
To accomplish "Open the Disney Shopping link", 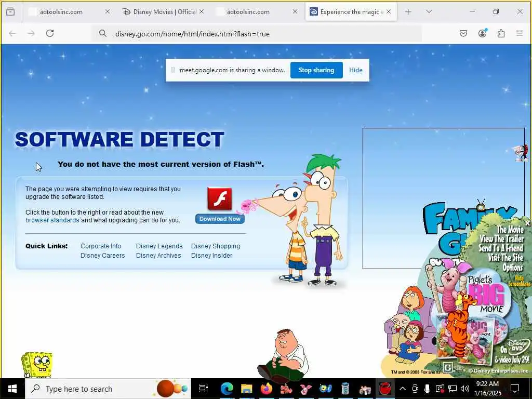I will (216, 246).
